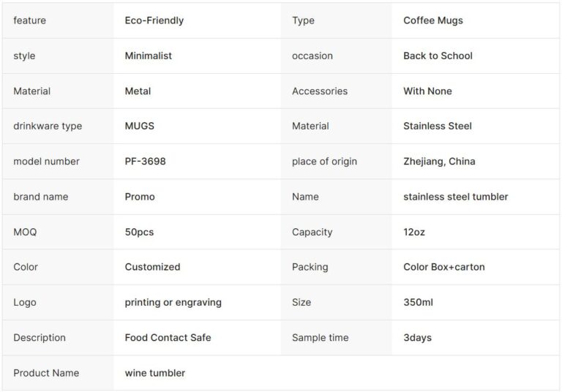Click the Color Box+carton packing value

click(x=443, y=267)
